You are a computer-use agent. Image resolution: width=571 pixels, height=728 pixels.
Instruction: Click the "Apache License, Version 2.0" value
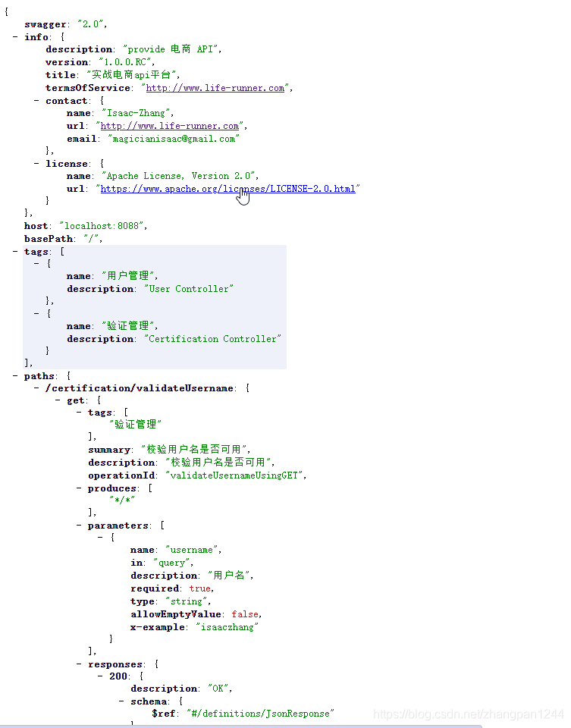coord(179,176)
